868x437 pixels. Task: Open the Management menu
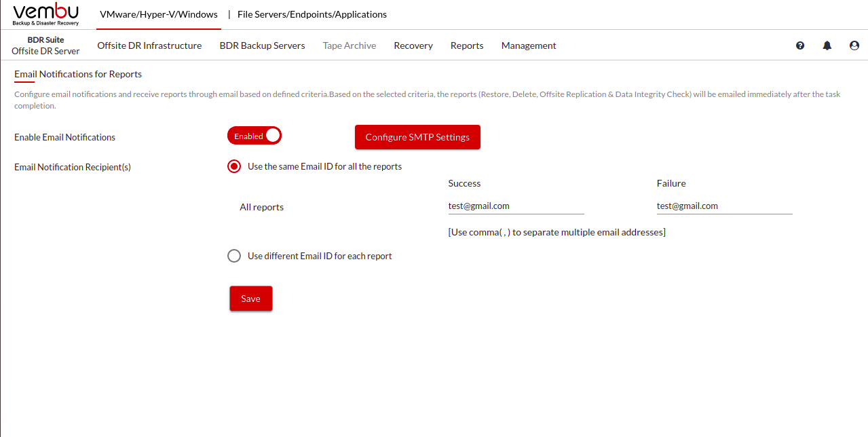tap(529, 45)
